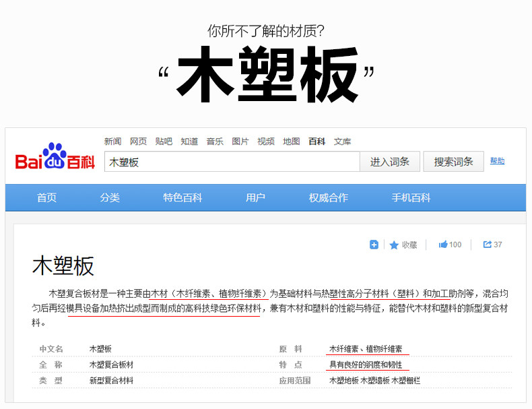Open the 图片 link above search box
Screen dimensions: 532x409
(240, 141)
